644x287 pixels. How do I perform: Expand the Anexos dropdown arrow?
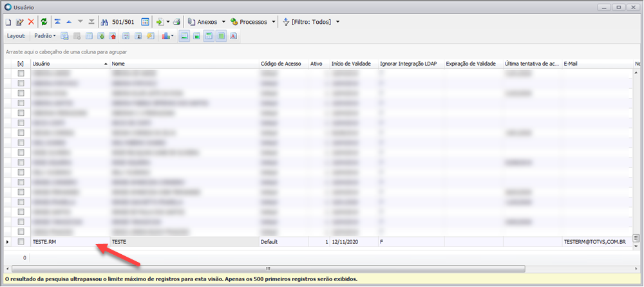(224, 22)
